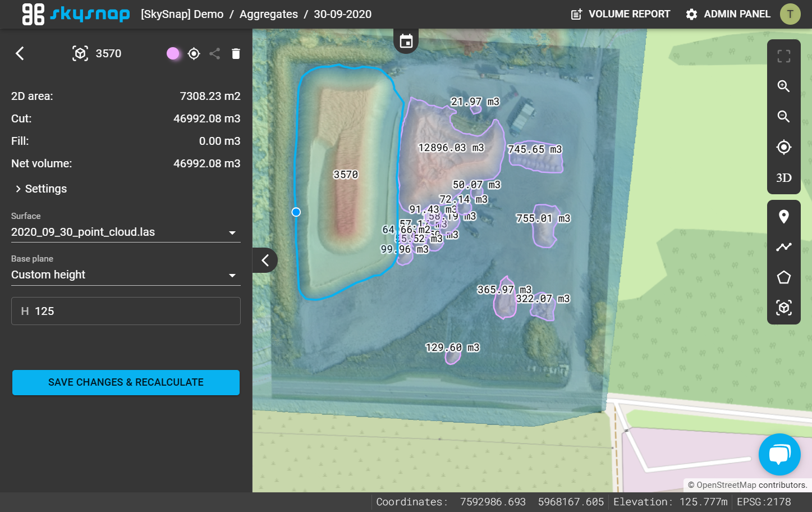Click the 322.07 m3 volume label
812x512 pixels.
543,299
